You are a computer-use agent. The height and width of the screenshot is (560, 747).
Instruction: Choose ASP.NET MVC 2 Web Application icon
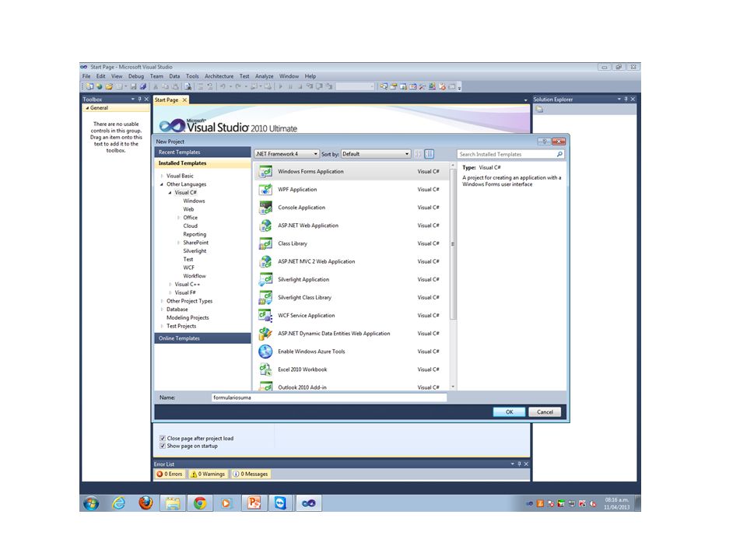[265, 261]
